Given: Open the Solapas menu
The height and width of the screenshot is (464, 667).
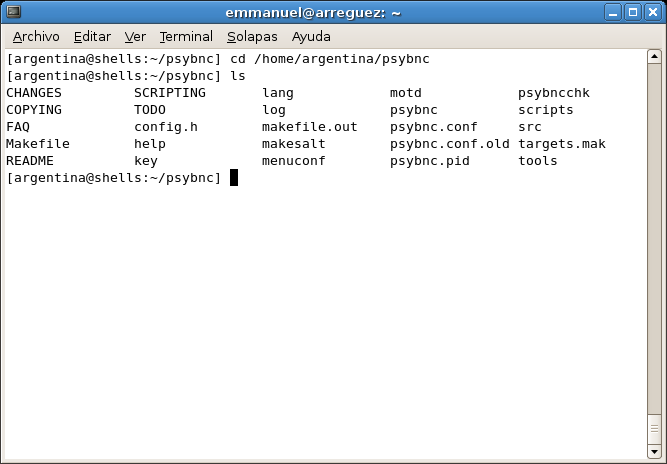Looking at the screenshot, I should (x=252, y=37).
